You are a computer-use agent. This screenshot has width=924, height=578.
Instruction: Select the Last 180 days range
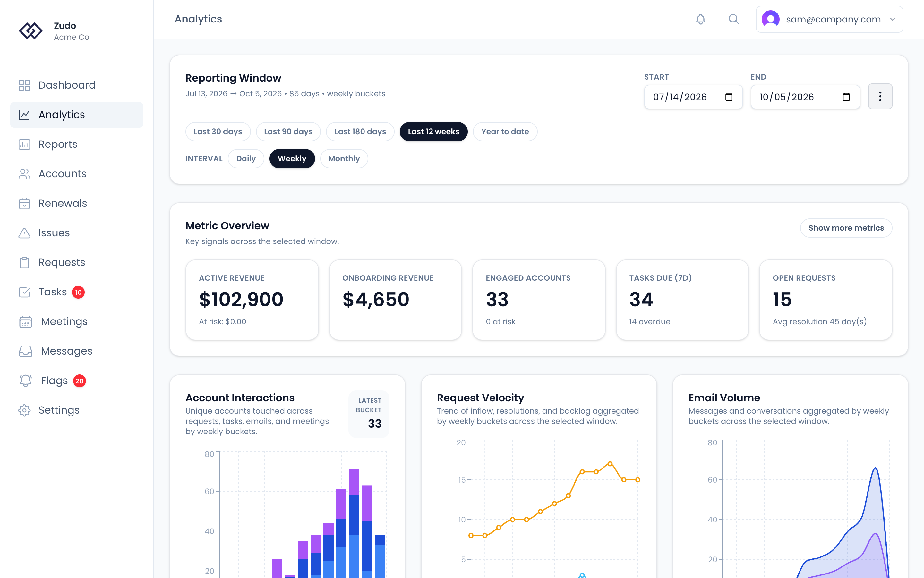(360, 132)
